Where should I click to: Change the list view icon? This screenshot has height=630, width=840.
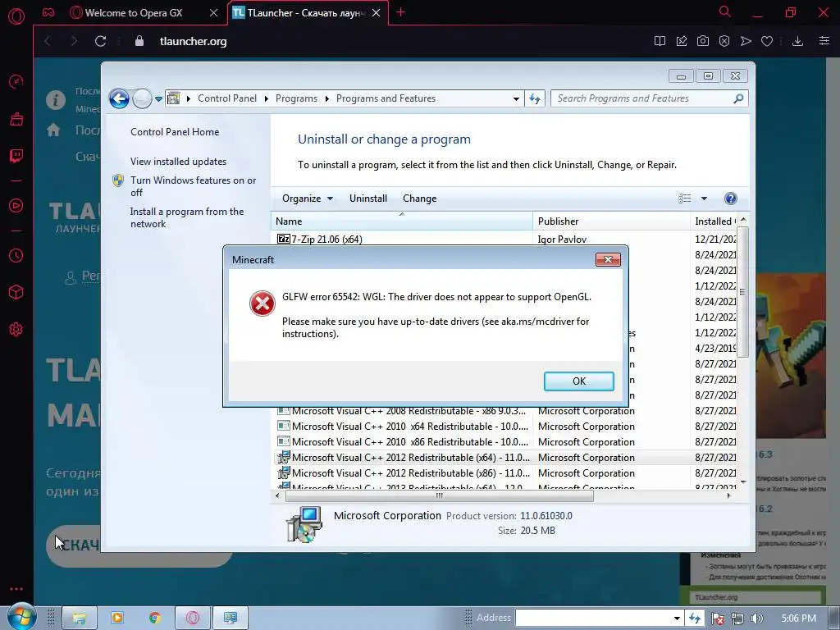point(685,199)
